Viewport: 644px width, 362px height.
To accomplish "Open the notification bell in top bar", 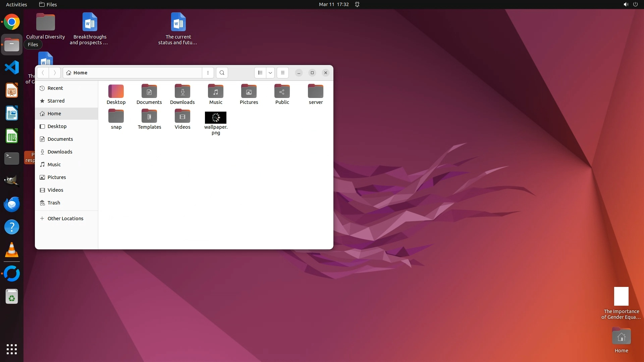I will [x=357, y=4].
